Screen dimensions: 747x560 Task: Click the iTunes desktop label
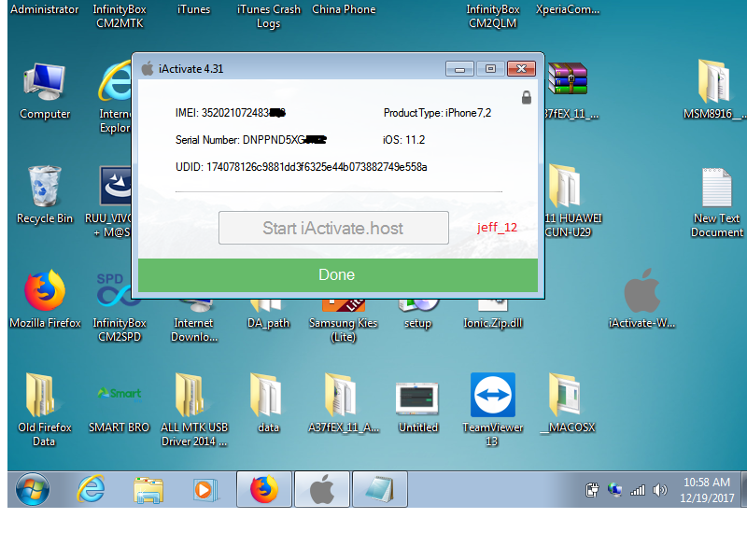point(193,9)
